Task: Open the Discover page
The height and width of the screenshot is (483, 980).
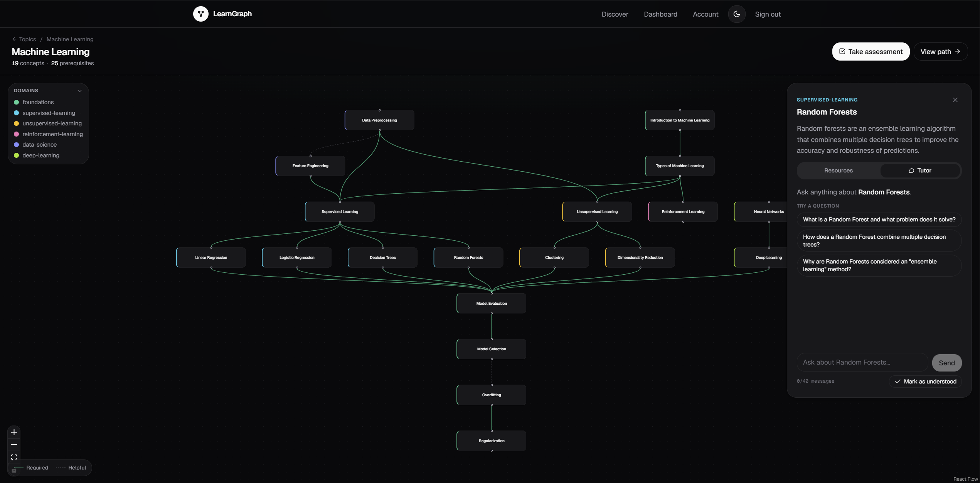Action: pyautogui.click(x=615, y=14)
